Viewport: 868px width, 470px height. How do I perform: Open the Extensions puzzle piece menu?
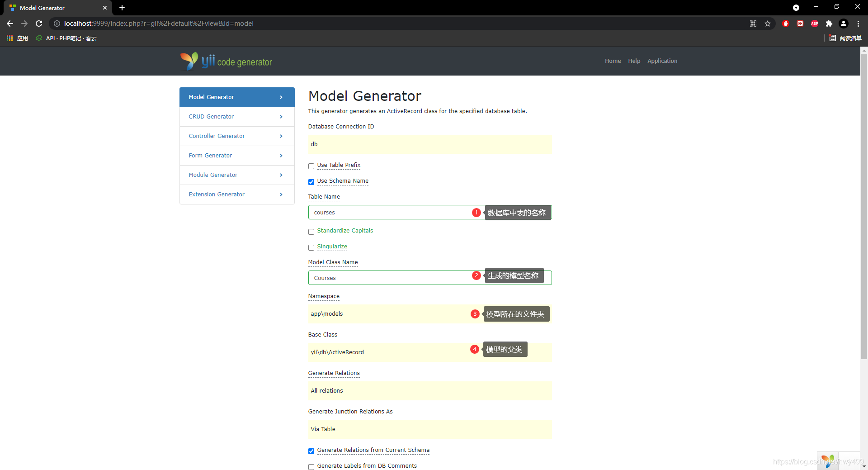point(829,24)
